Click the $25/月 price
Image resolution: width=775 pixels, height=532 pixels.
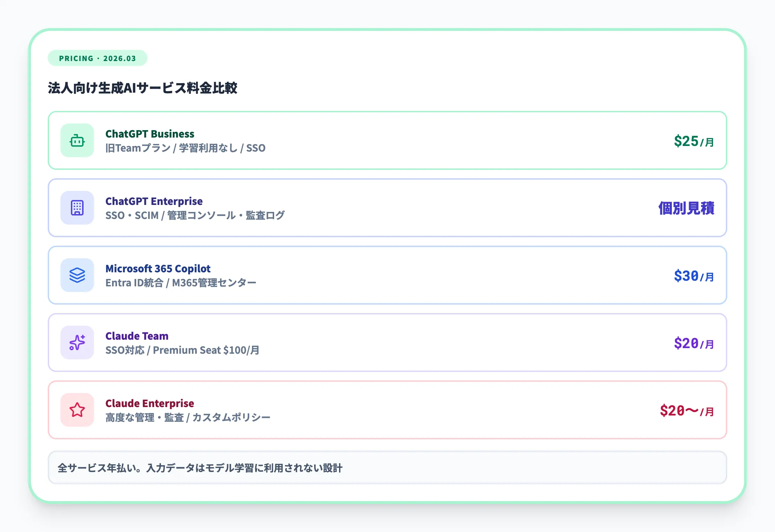694,141
